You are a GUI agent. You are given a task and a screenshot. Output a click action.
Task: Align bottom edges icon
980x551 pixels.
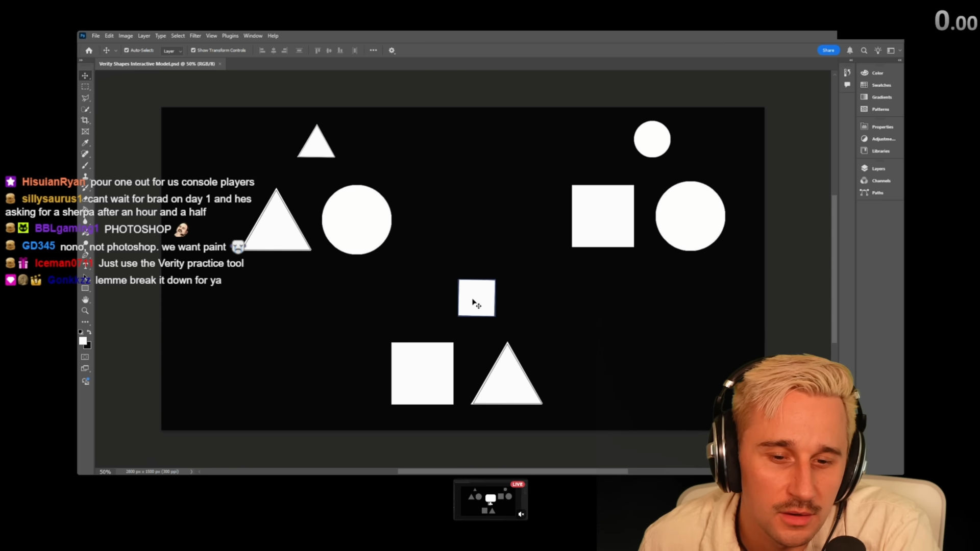340,51
